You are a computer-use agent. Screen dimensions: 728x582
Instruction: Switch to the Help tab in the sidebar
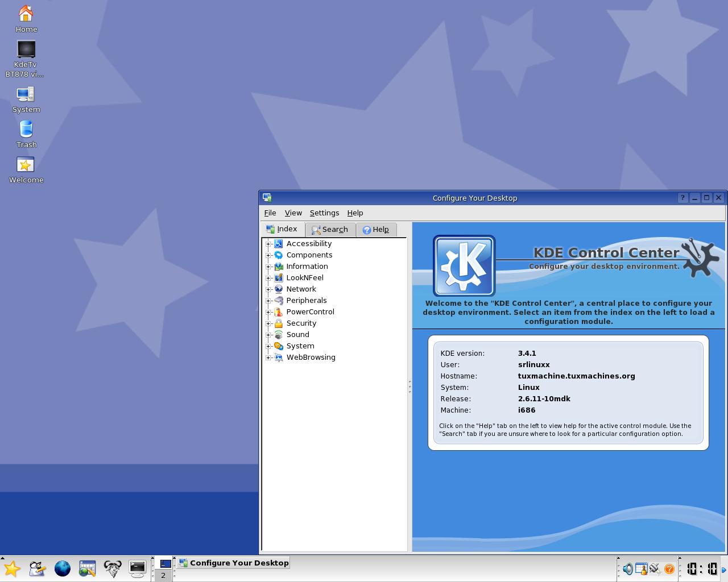point(377,230)
